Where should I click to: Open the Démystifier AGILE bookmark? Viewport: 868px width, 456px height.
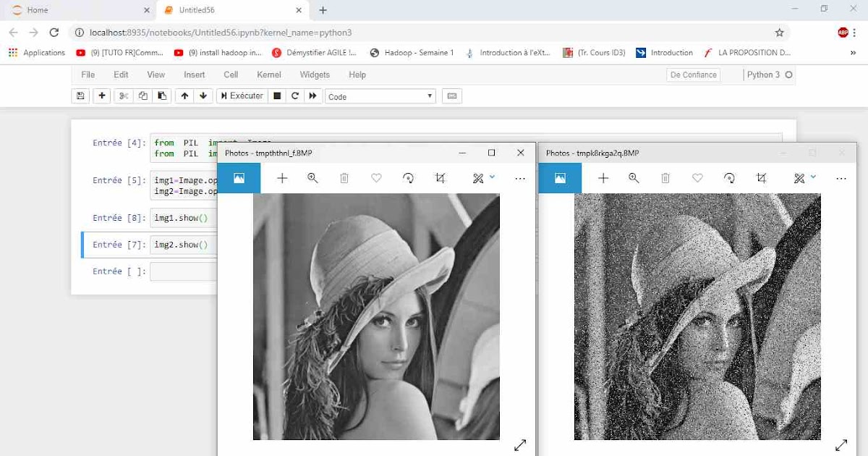coord(315,53)
